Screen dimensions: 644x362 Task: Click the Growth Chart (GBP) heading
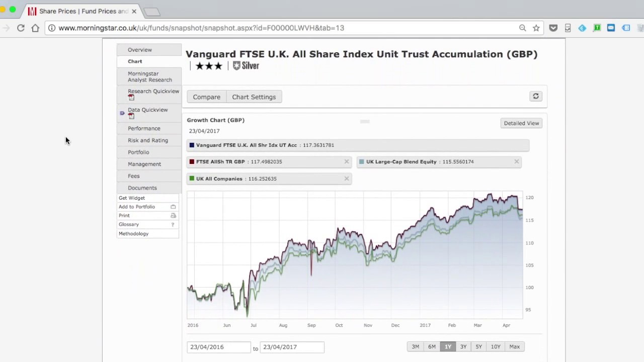(x=216, y=120)
